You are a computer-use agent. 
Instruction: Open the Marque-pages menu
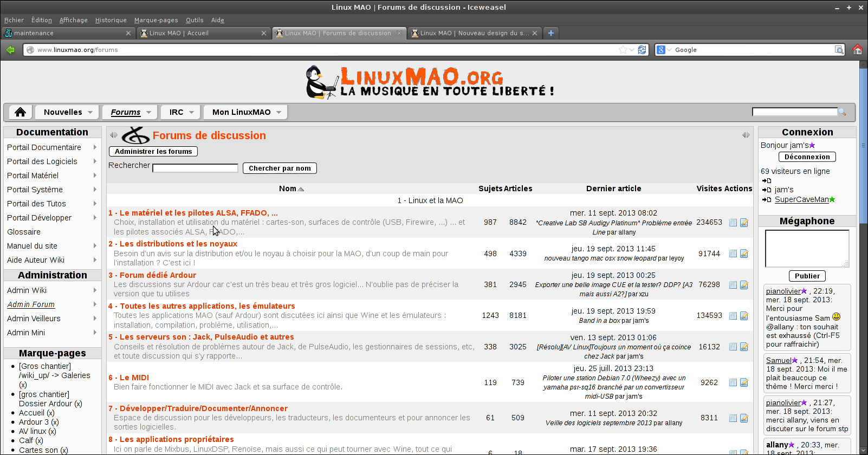156,20
